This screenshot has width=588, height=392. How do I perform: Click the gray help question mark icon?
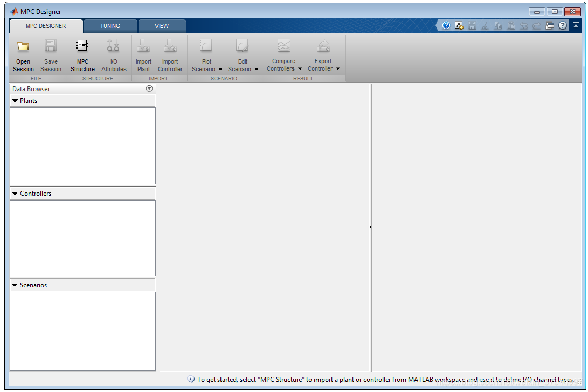[563, 25]
